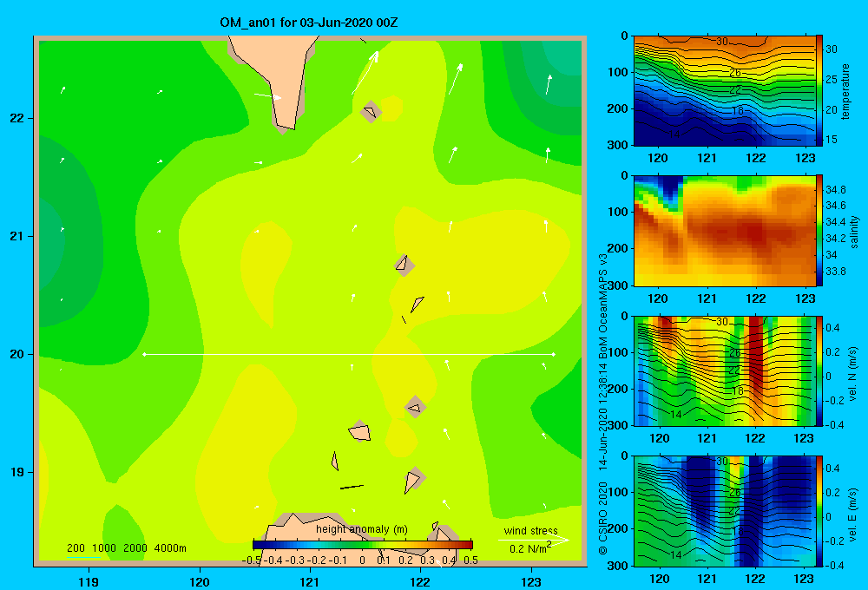Click the vel. N color scale bar
Image resolution: width=868 pixels, height=590 pixels.
[x=819, y=370]
